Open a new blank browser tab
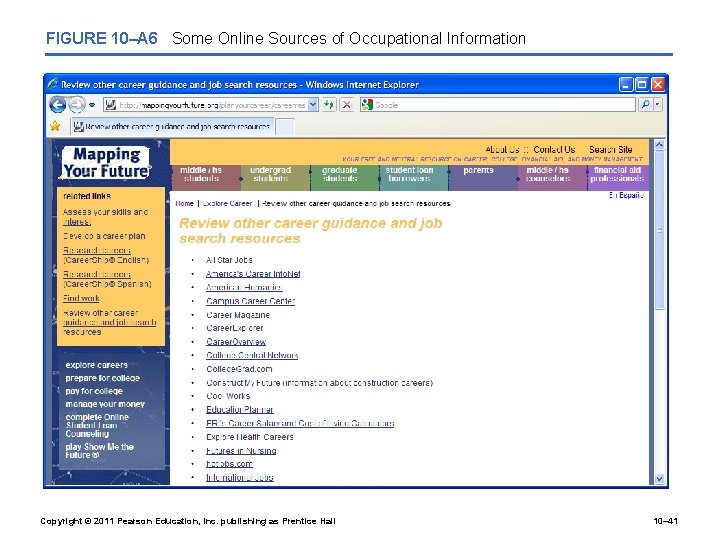The width and height of the screenshot is (720, 540). click(285, 127)
